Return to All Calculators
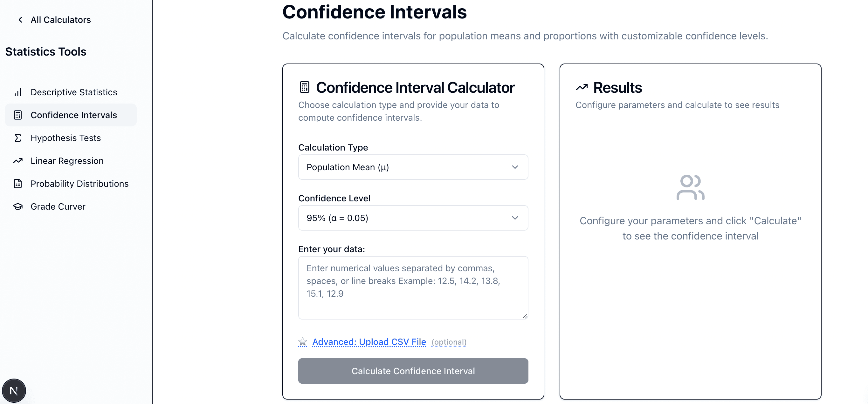 [61, 20]
